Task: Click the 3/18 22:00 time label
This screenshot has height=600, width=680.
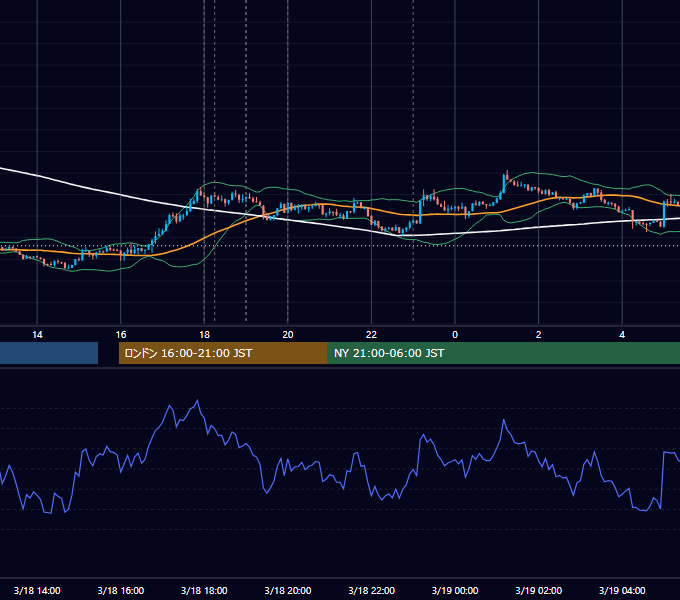Action: coord(371,590)
